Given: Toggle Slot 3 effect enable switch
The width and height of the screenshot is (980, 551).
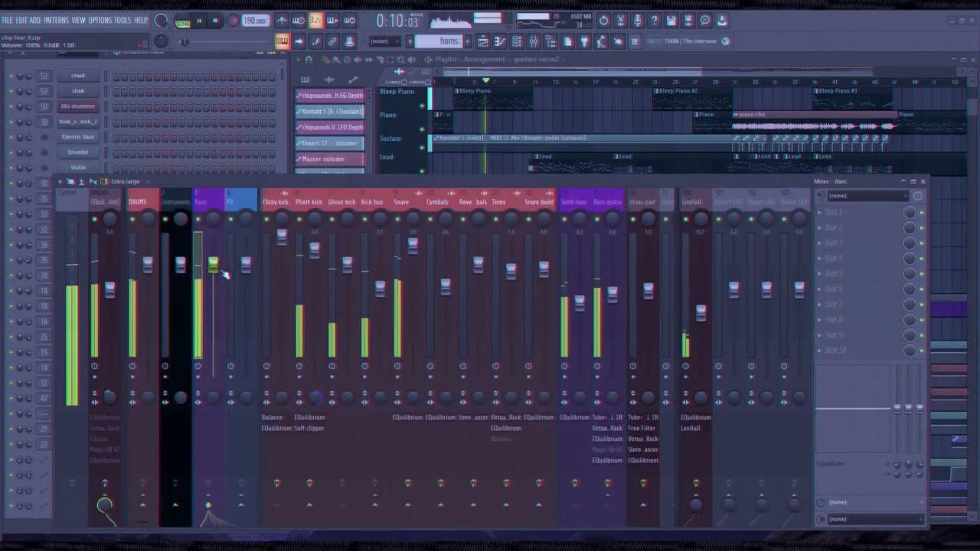Looking at the screenshot, I should (922, 243).
